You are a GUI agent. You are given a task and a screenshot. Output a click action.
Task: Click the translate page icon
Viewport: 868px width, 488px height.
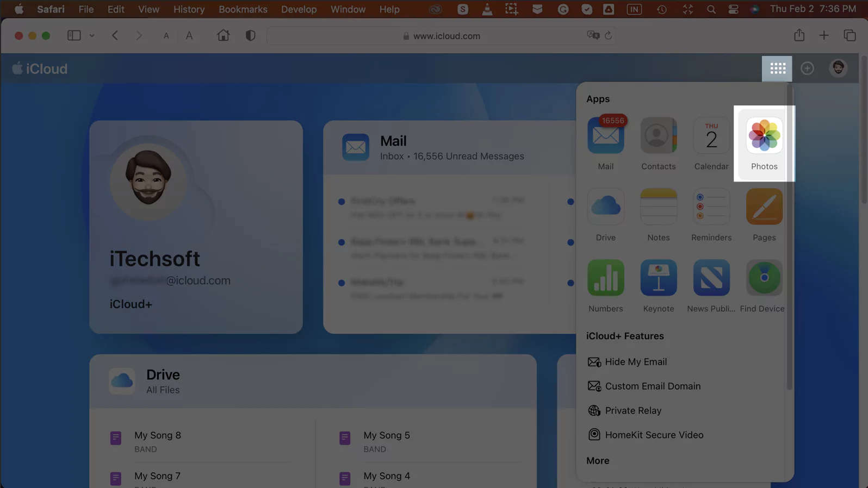(593, 35)
